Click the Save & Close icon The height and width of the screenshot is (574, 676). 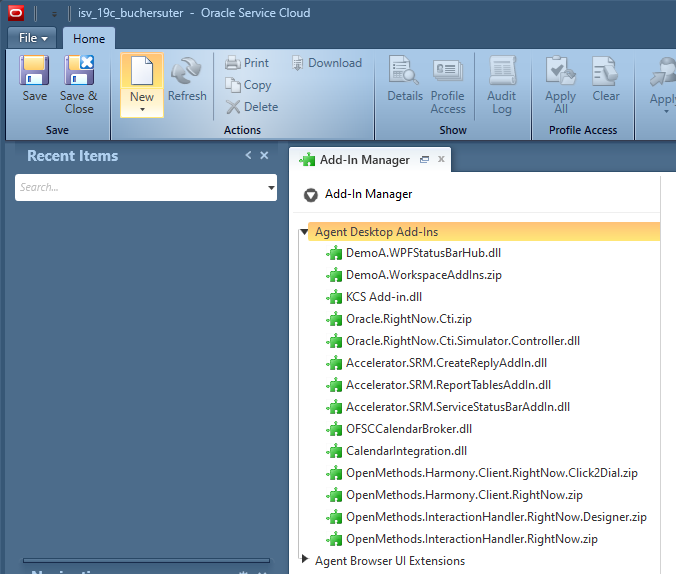[79, 85]
